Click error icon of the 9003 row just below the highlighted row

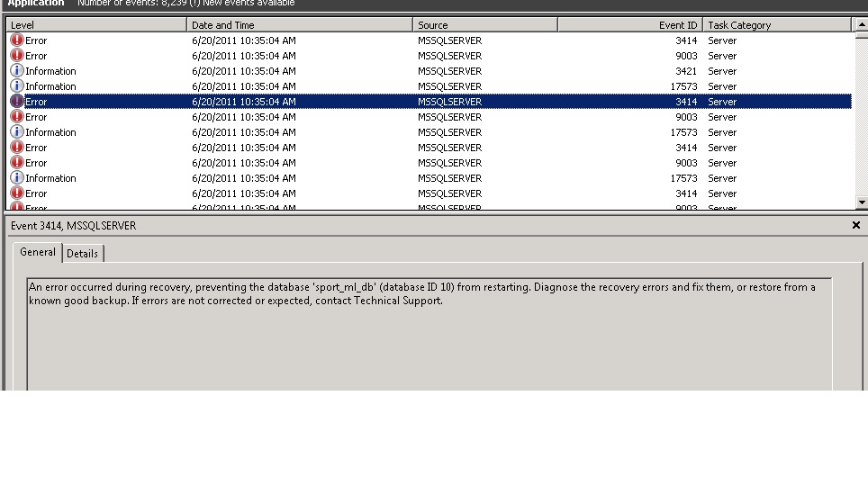pyautogui.click(x=17, y=117)
